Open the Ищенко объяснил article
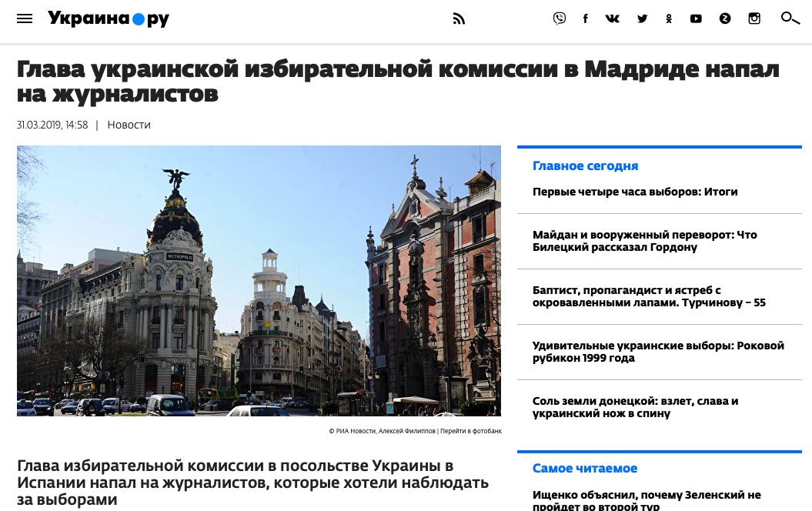The image size is (812, 511). tap(647, 499)
